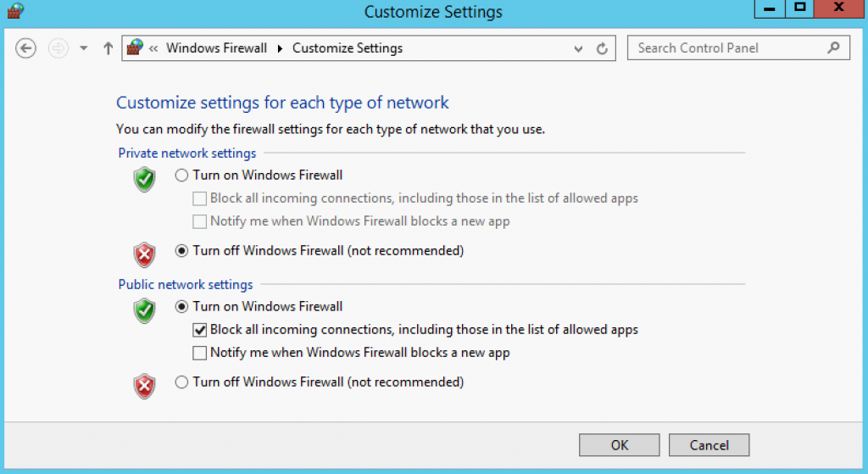Image resolution: width=868 pixels, height=474 pixels.
Task: Go up one level with up arrow
Action: tap(108, 48)
